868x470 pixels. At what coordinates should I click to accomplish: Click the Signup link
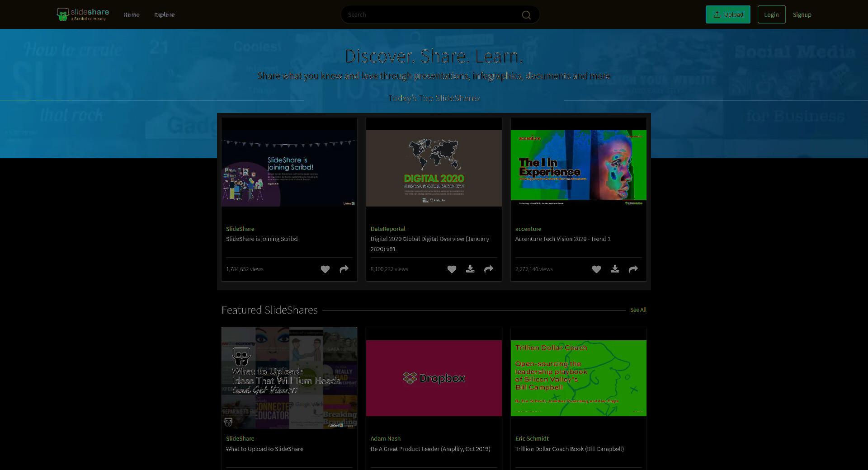pos(802,14)
